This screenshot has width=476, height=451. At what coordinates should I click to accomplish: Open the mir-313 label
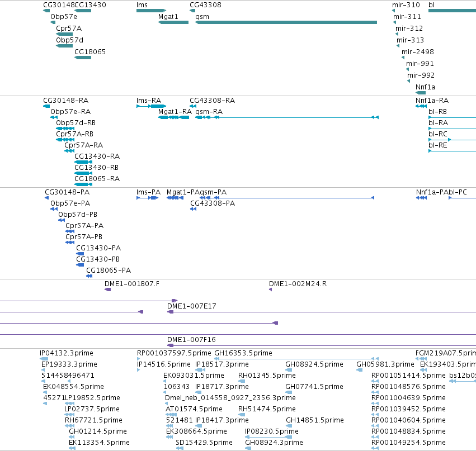[410, 40]
